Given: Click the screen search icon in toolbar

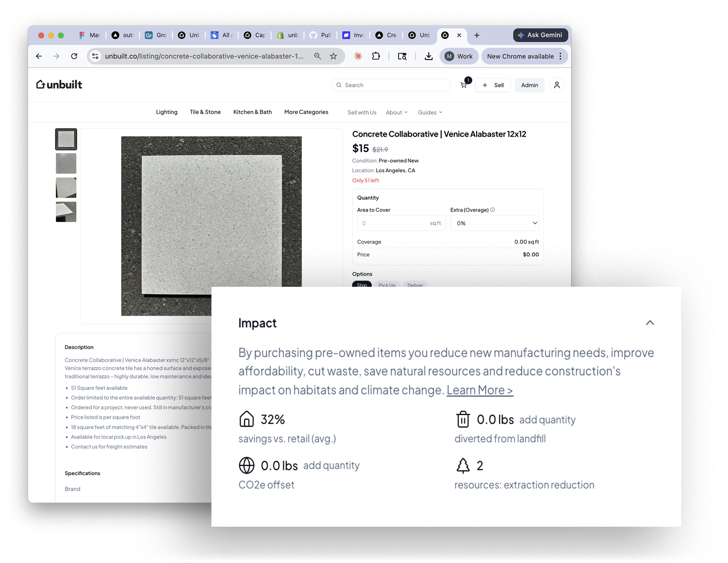Looking at the screenshot, I should coord(402,56).
